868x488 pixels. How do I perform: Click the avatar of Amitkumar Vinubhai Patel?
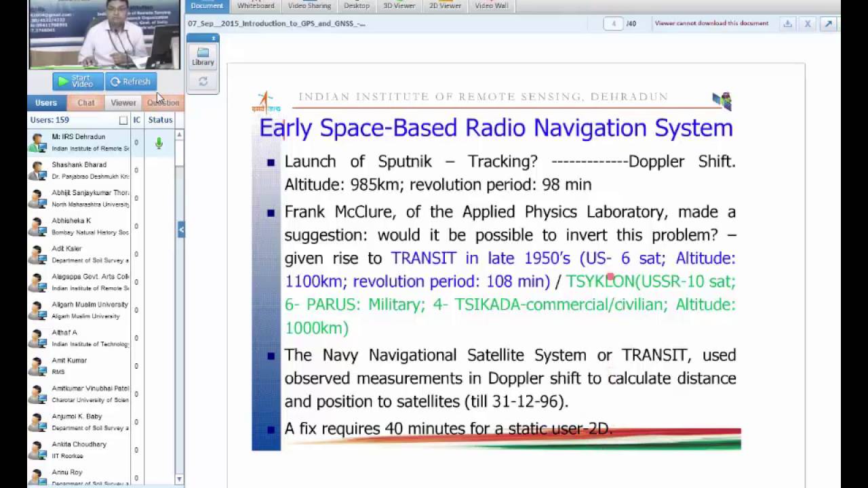[37, 394]
